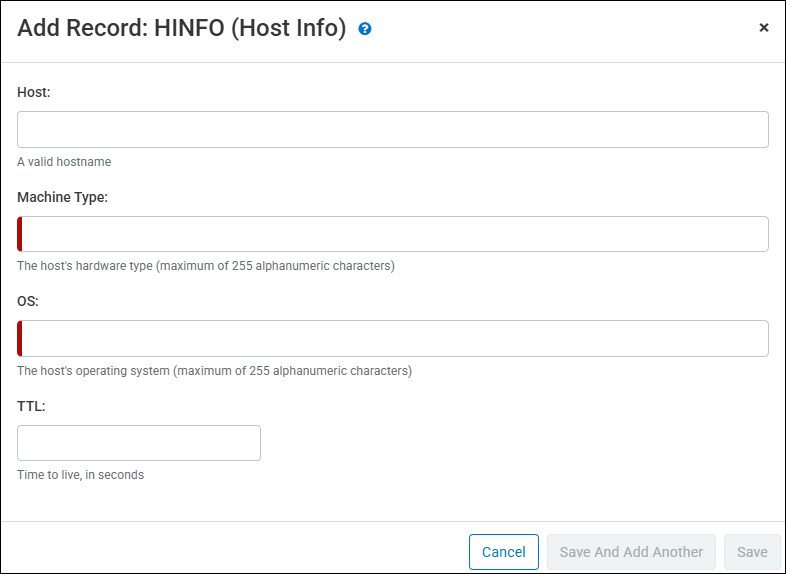Image resolution: width=786 pixels, height=574 pixels.
Task: Click the "A valid hostname" hint
Action: pyautogui.click(x=64, y=162)
